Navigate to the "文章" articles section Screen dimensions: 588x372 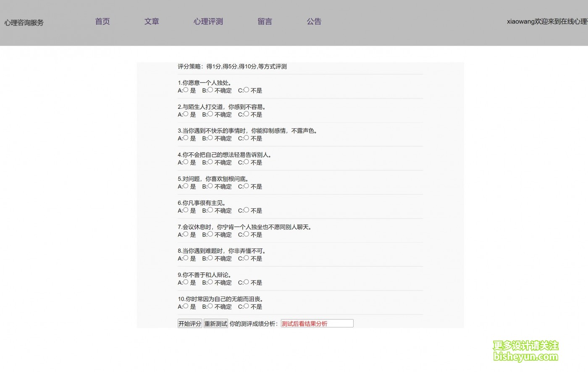(152, 21)
